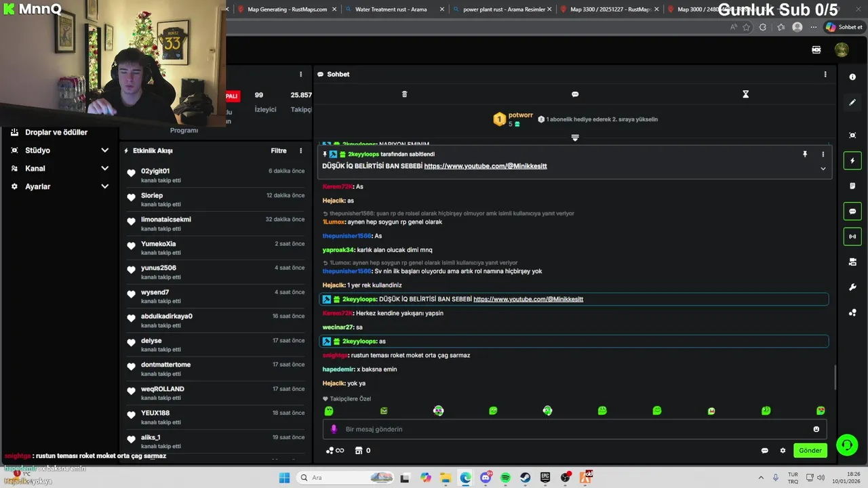Click the server stack icon in right sidebar

(852, 262)
